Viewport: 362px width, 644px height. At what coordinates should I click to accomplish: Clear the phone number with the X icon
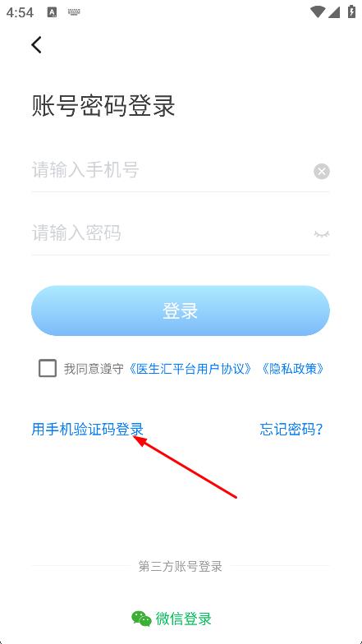pyautogui.click(x=322, y=171)
